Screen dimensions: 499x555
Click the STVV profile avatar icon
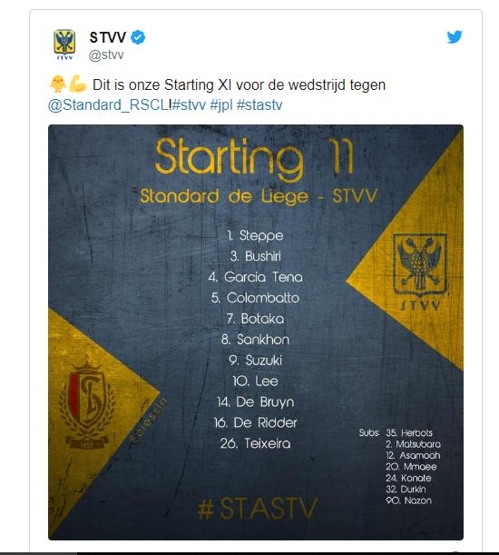coord(64,45)
